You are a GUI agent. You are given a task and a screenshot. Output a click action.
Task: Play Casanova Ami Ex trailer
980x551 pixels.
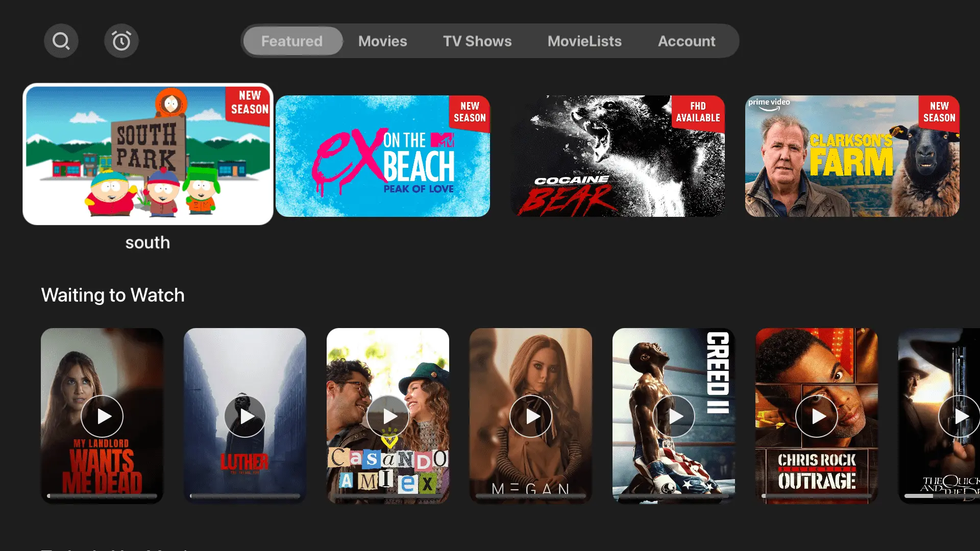coord(388,416)
